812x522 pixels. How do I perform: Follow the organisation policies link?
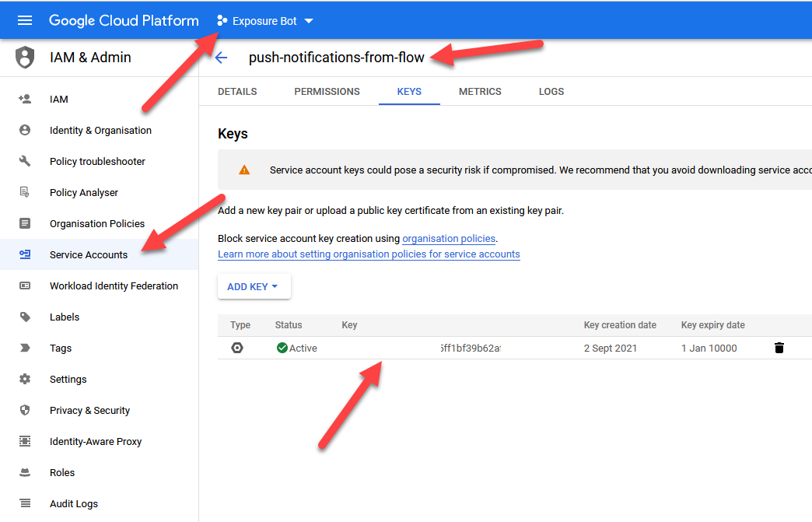click(x=449, y=239)
